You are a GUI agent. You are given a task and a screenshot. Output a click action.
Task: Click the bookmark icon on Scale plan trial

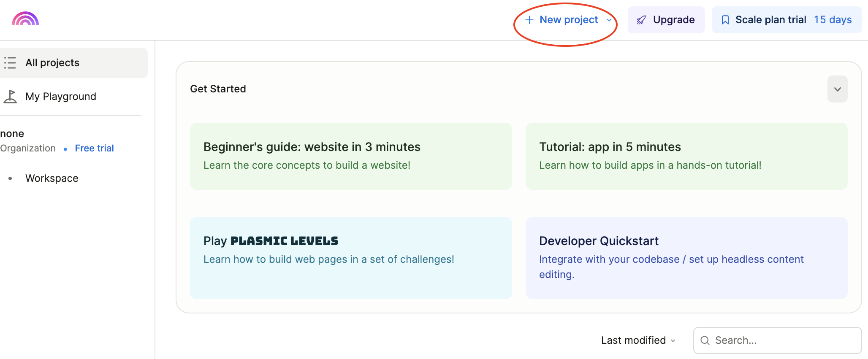tap(725, 20)
